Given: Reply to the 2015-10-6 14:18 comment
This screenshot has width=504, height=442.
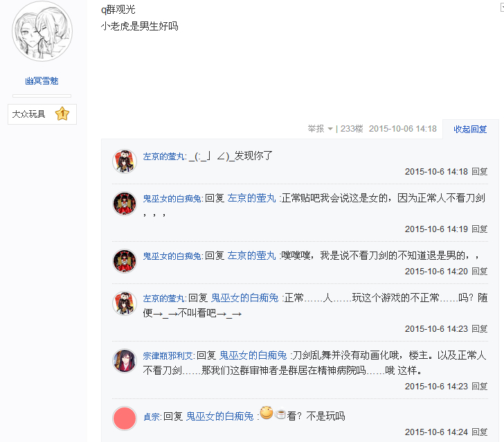Looking at the screenshot, I should pyautogui.click(x=479, y=171).
